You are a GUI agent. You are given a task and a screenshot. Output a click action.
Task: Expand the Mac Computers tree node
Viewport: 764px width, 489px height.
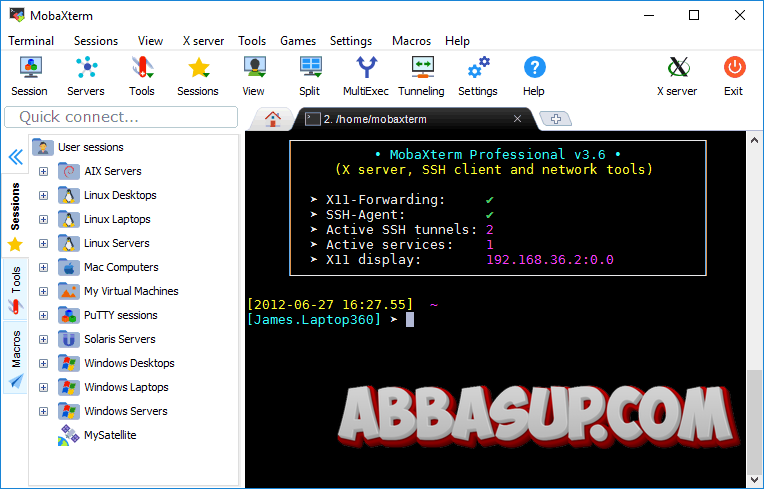click(43, 267)
